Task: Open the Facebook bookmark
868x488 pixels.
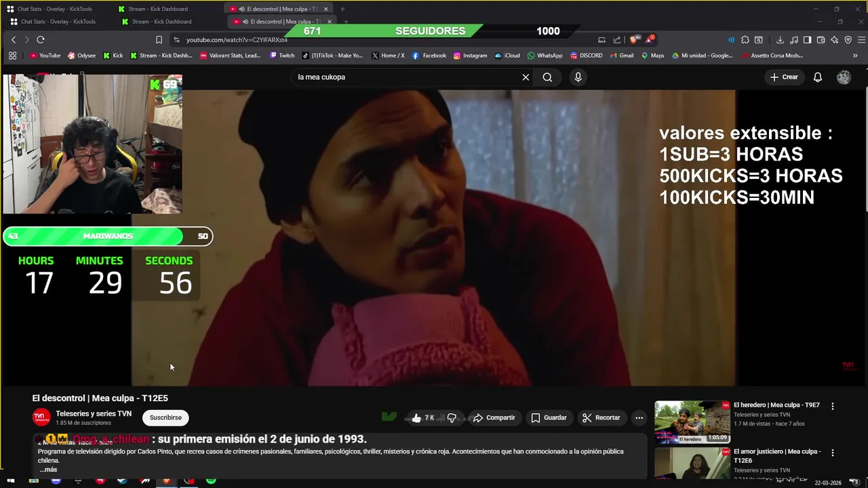Action: pos(429,56)
